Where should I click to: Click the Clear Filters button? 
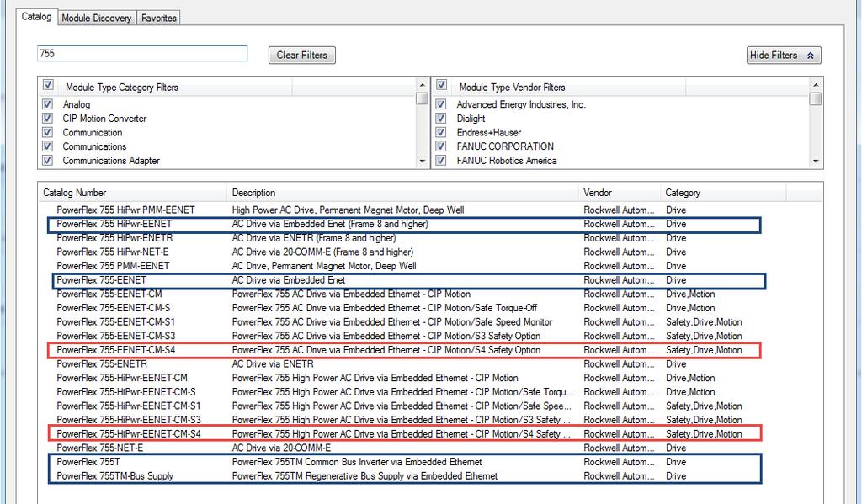[302, 55]
